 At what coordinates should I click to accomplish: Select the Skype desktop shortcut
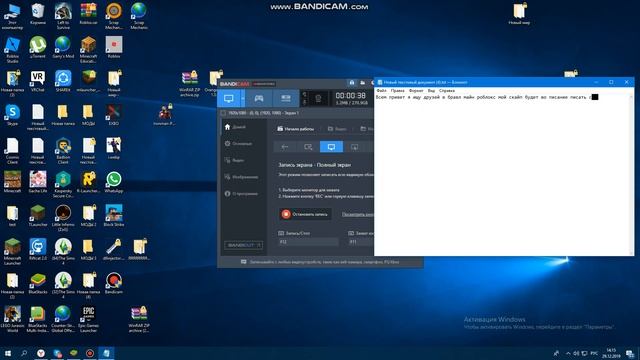(x=12, y=115)
